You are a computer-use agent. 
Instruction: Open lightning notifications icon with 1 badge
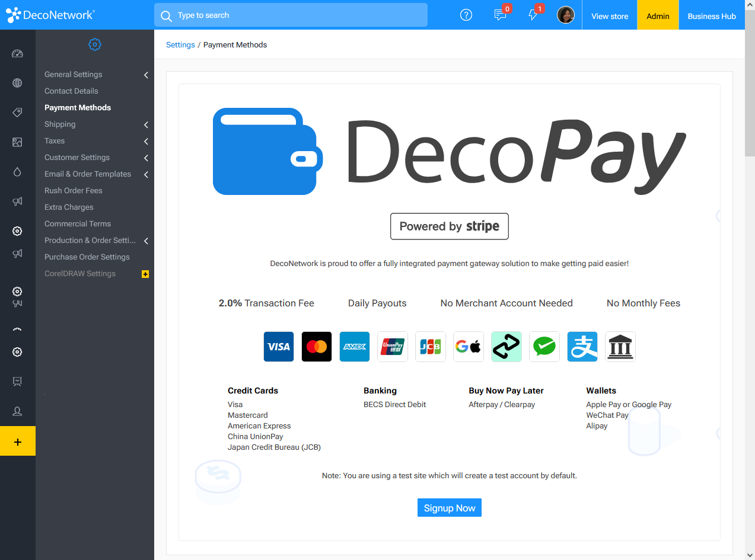tap(534, 15)
